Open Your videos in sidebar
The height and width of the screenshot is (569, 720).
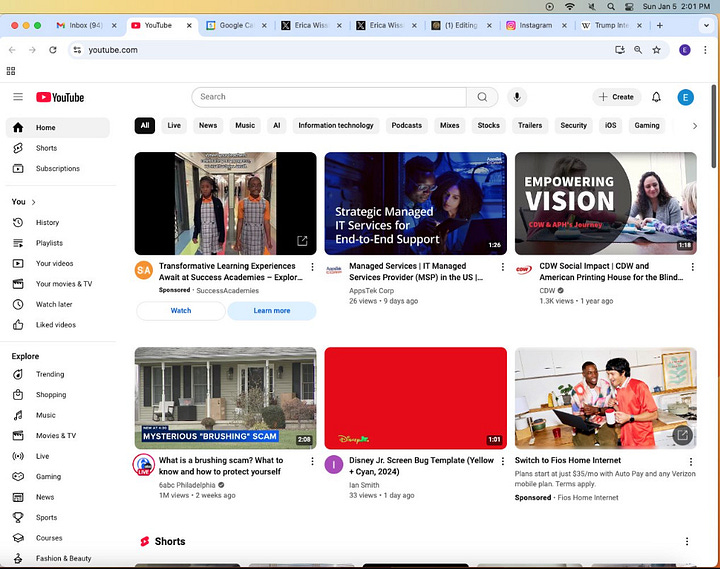[57, 263]
